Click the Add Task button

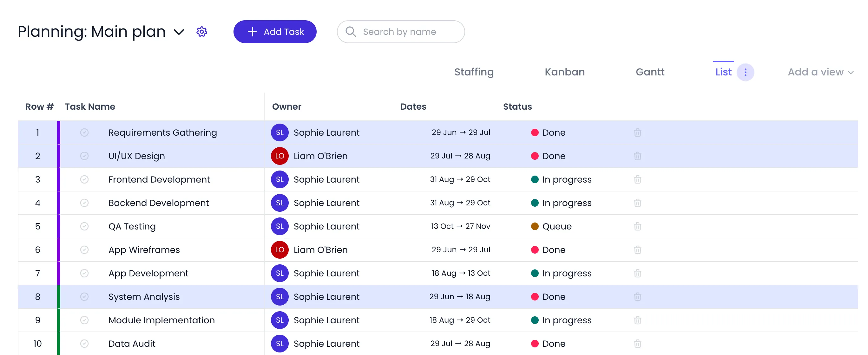coord(275,32)
